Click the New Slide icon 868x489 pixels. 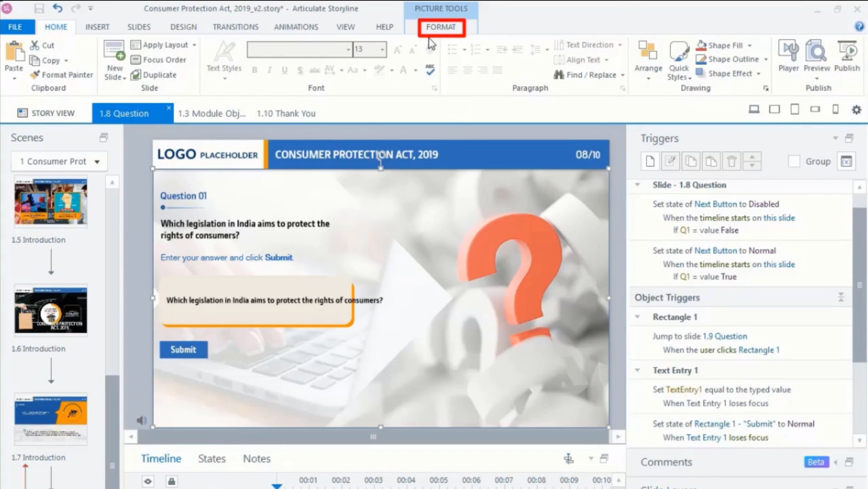(114, 52)
